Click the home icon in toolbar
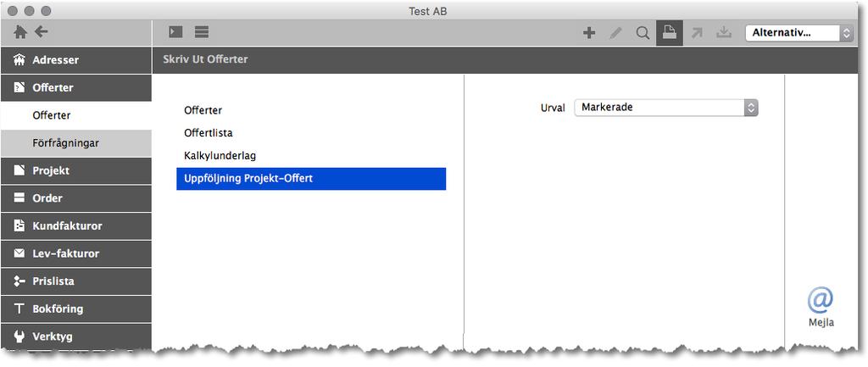The height and width of the screenshot is (367, 868). (x=20, y=32)
